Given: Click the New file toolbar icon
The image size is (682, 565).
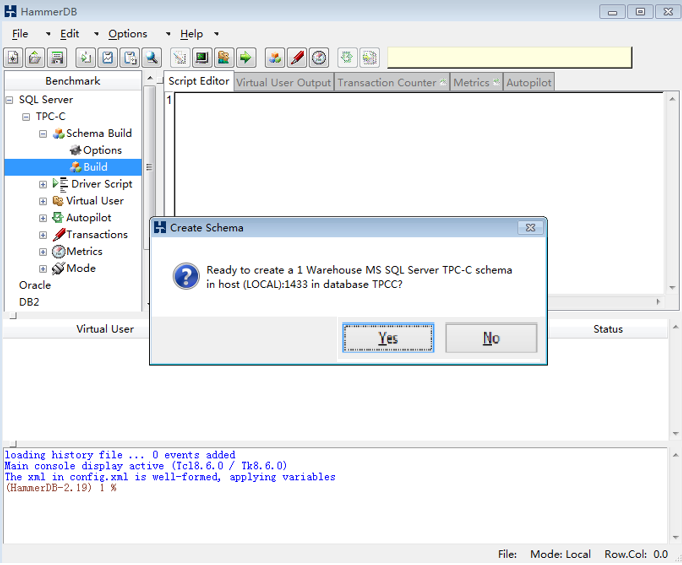Looking at the screenshot, I should point(13,57).
